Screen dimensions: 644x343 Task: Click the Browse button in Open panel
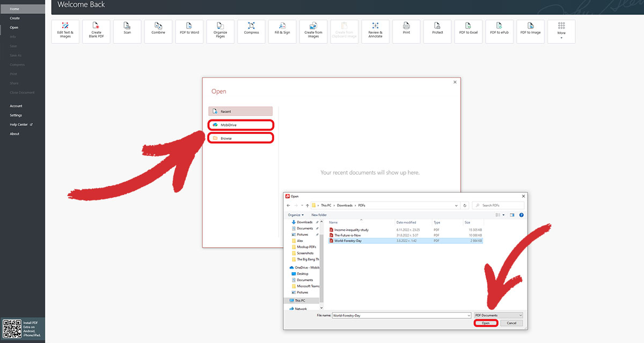point(240,138)
